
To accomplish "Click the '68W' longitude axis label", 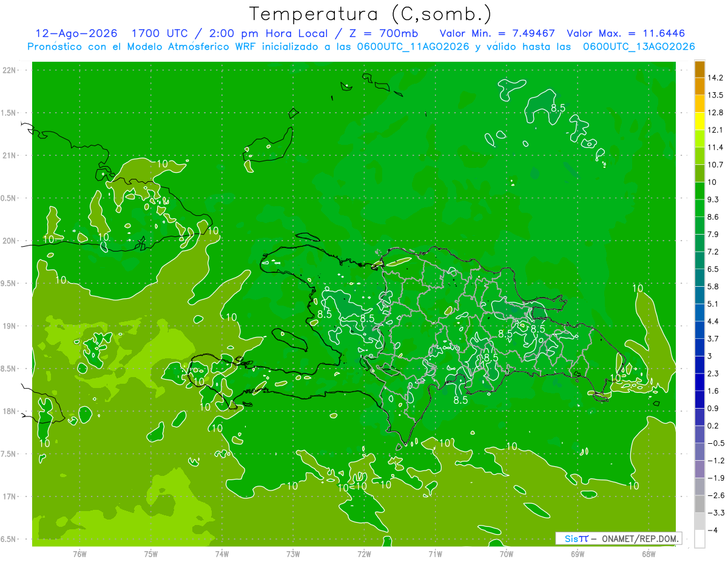I will [649, 554].
